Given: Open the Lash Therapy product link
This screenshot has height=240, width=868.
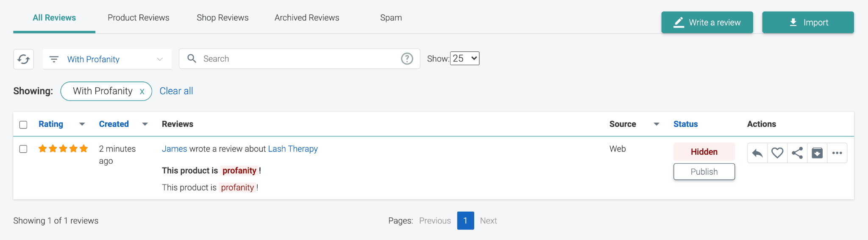Looking at the screenshot, I should [x=293, y=149].
